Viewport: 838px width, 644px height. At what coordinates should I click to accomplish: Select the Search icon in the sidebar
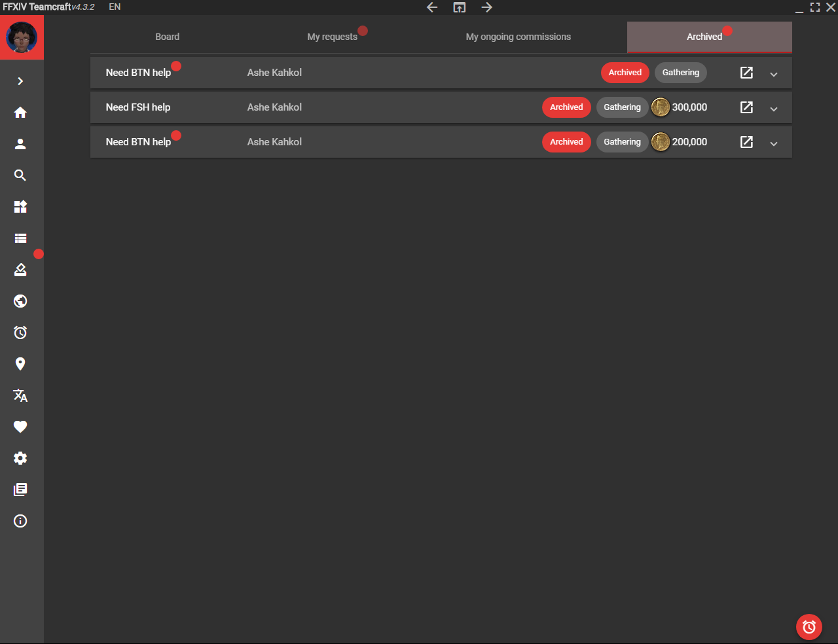point(20,175)
